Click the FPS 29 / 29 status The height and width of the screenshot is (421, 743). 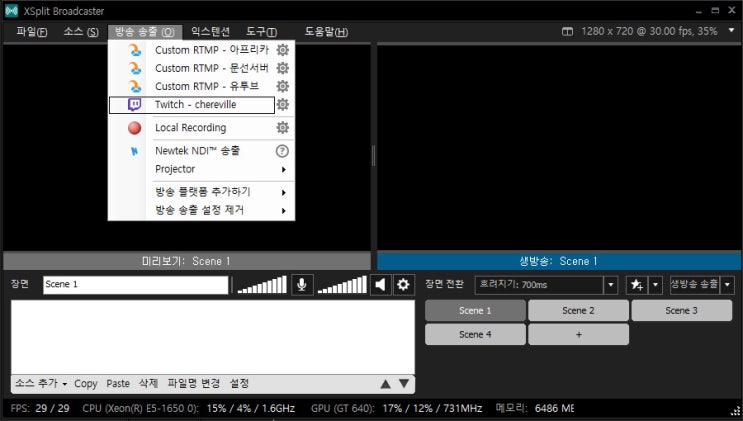(40, 408)
